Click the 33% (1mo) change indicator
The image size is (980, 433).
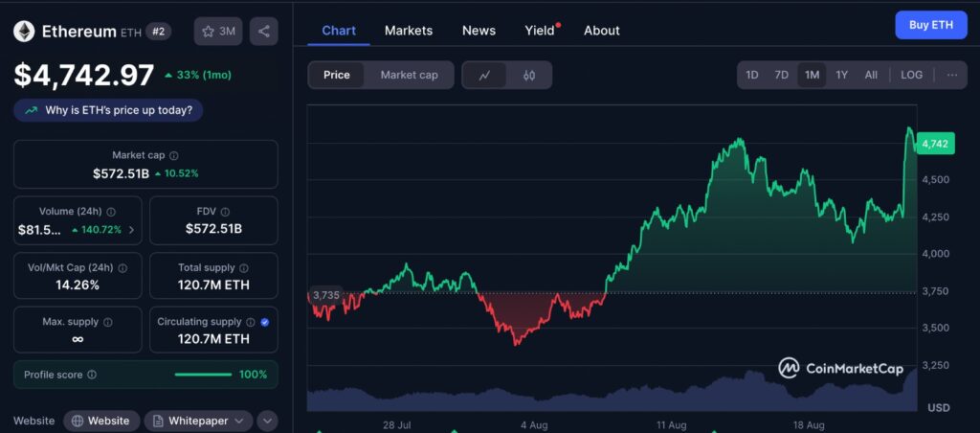click(198, 75)
